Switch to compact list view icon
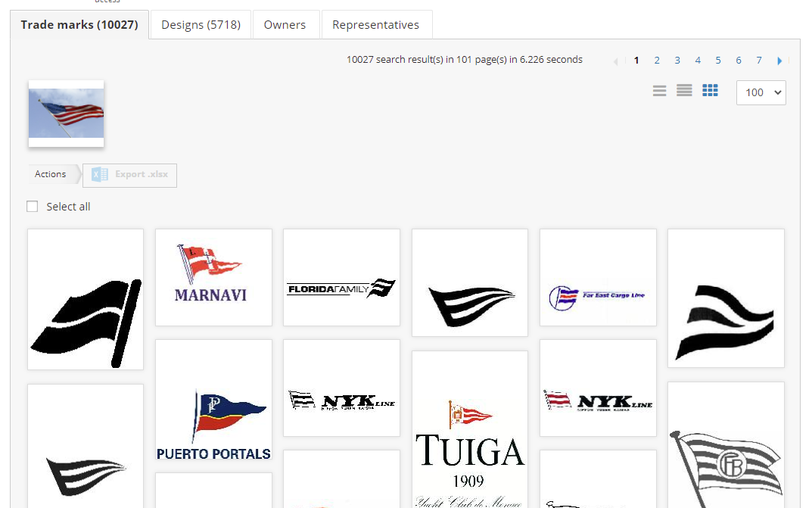 pyautogui.click(x=659, y=91)
